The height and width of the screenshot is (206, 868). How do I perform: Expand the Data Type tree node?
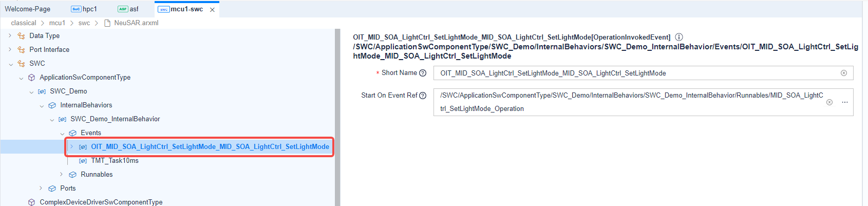pos(10,35)
